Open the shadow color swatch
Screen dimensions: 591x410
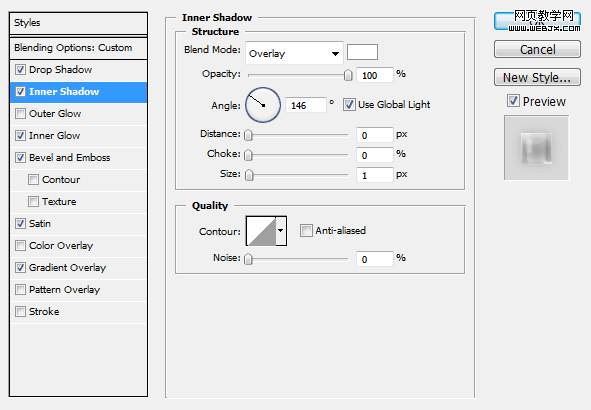click(362, 52)
